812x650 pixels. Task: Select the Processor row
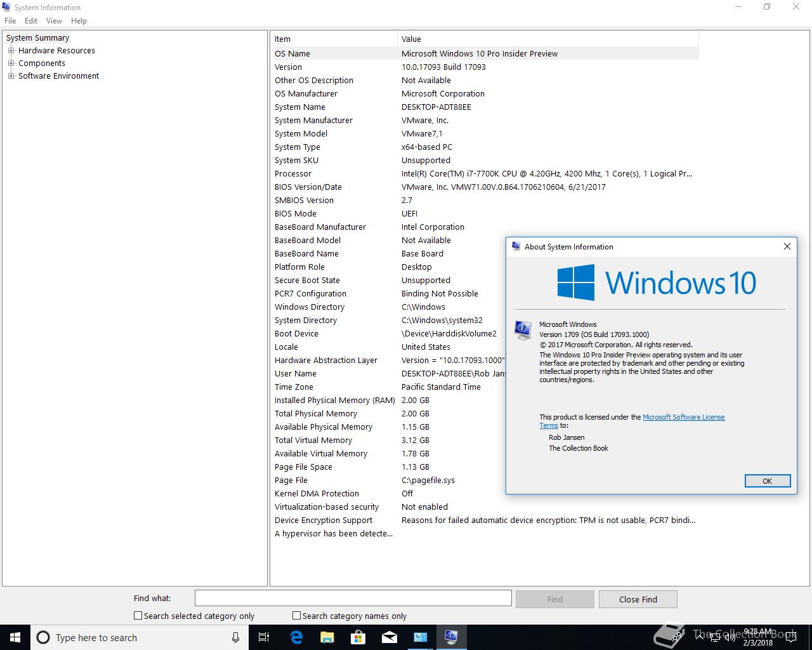[x=486, y=174]
